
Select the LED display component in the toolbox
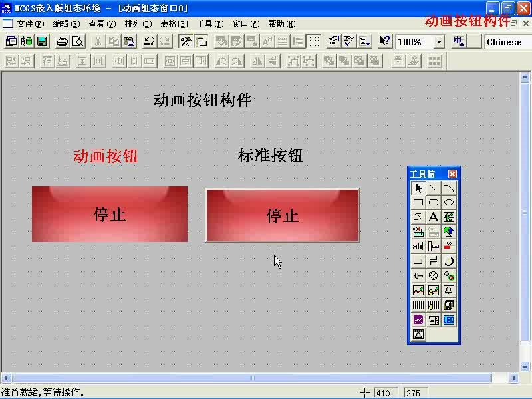point(448,319)
